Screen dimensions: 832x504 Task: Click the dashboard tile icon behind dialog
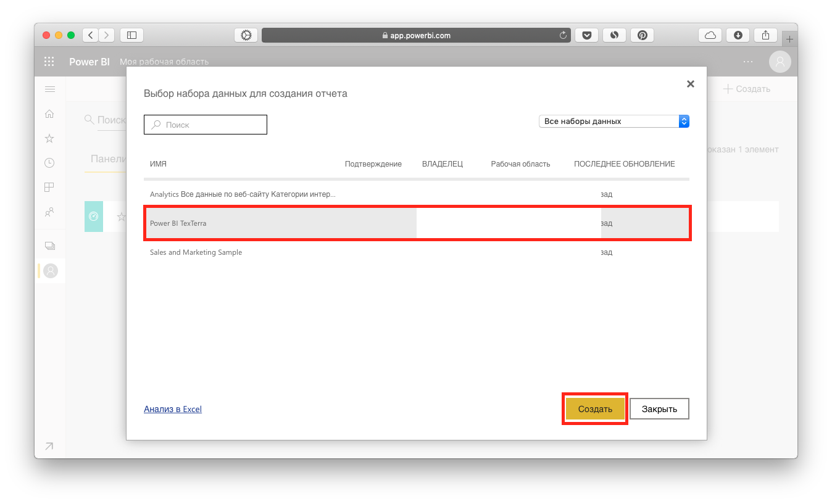[94, 217]
